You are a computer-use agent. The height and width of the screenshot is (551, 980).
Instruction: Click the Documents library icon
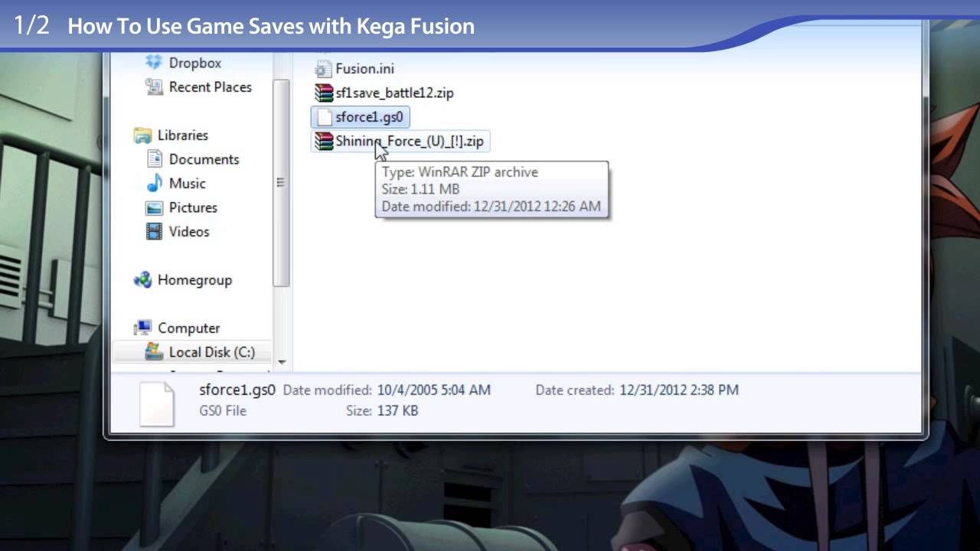point(155,159)
